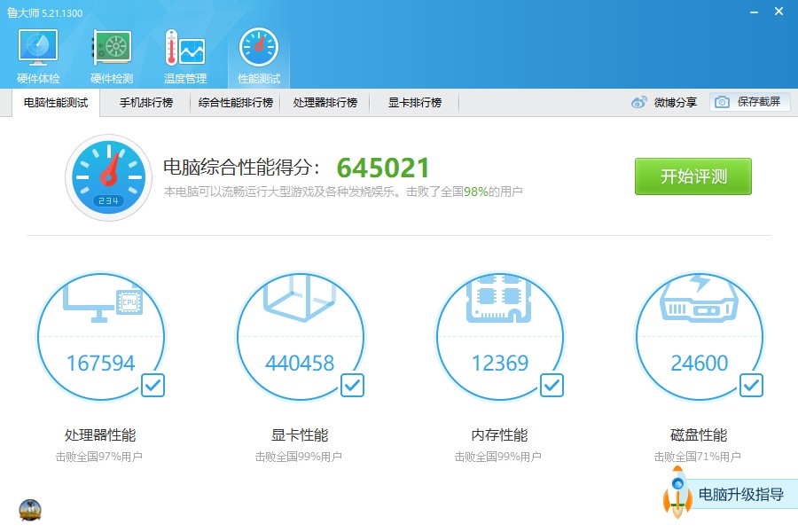Click the small game avatar icon at bottom left
The width and height of the screenshot is (798, 532).
tap(30, 510)
